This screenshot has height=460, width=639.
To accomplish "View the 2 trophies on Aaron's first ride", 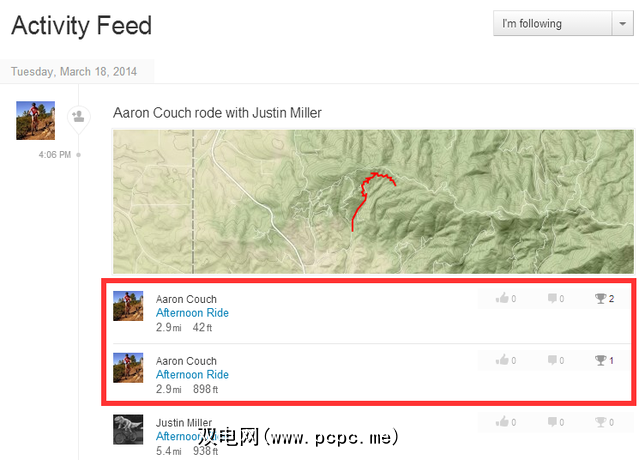I will point(603,299).
